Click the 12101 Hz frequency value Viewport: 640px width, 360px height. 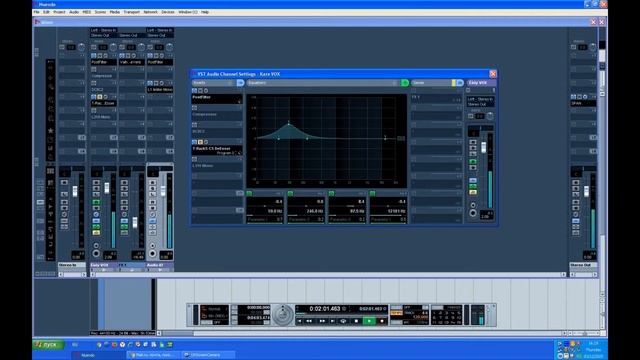[397, 211]
